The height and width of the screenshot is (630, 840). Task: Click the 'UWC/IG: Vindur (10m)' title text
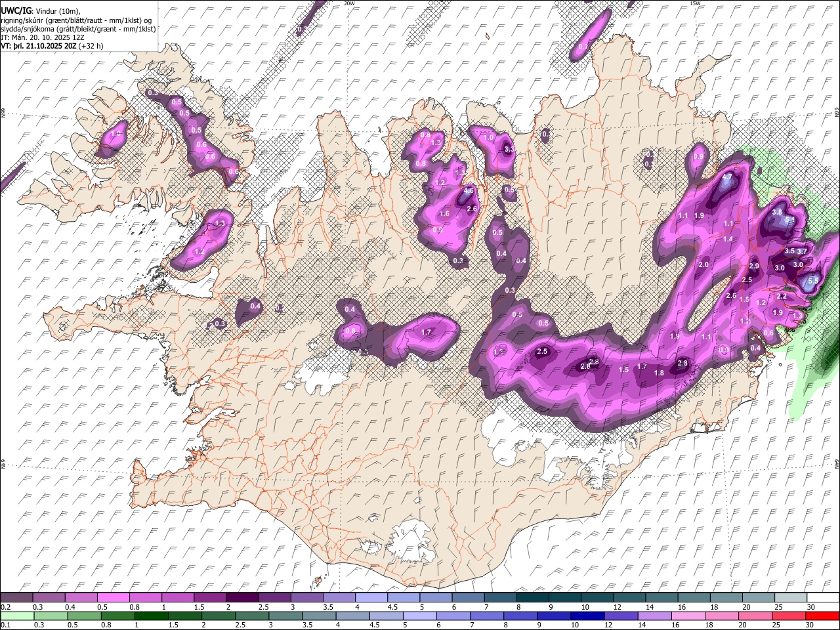point(41,11)
